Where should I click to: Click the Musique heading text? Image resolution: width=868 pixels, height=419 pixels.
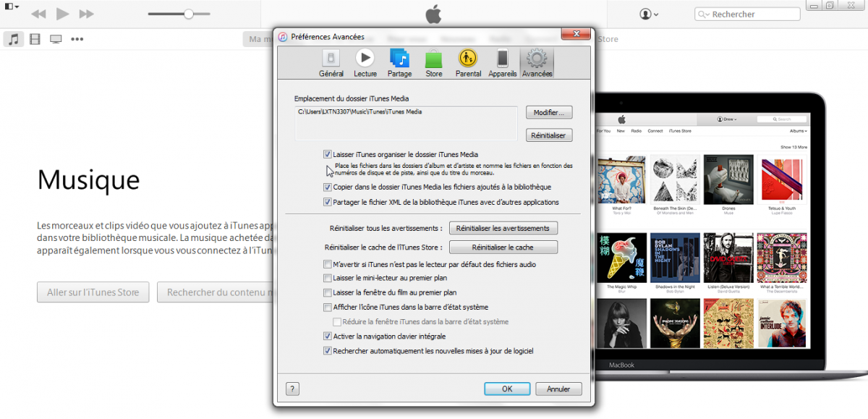coord(88,179)
